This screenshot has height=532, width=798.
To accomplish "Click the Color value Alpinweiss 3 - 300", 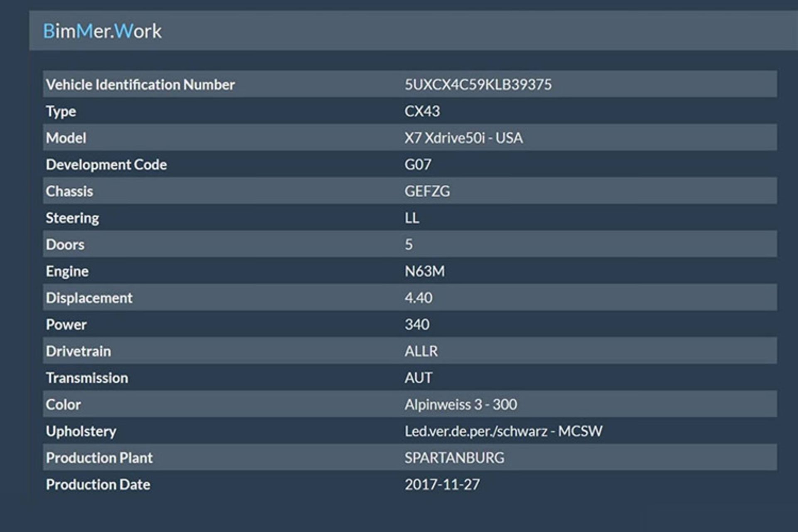I will pos(461,404).
